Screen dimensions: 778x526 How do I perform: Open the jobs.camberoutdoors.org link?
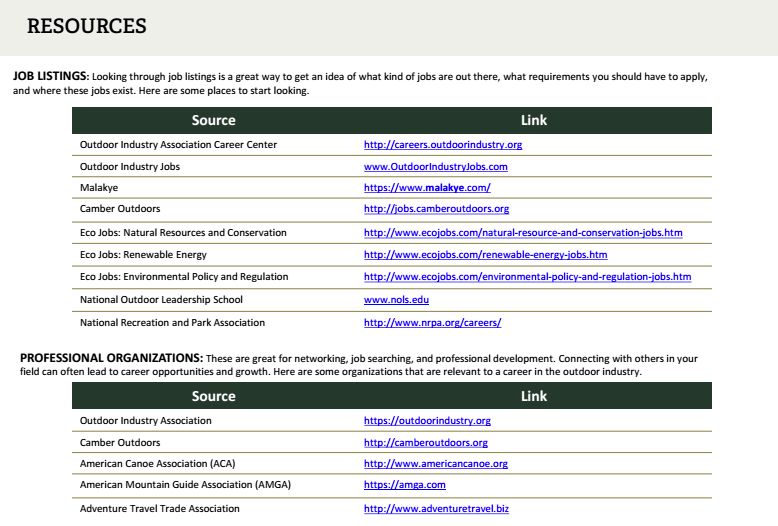tap(436, 209)
